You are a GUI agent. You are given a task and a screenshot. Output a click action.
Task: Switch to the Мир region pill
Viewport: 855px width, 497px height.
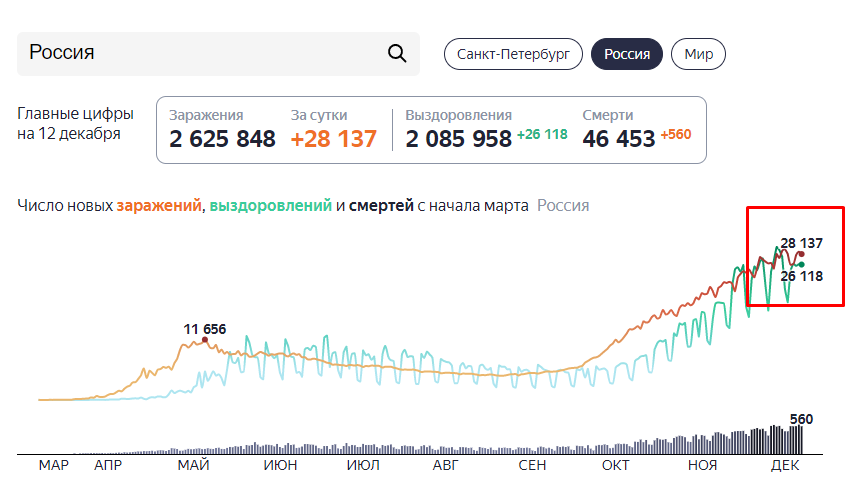[x=699, y=54]
